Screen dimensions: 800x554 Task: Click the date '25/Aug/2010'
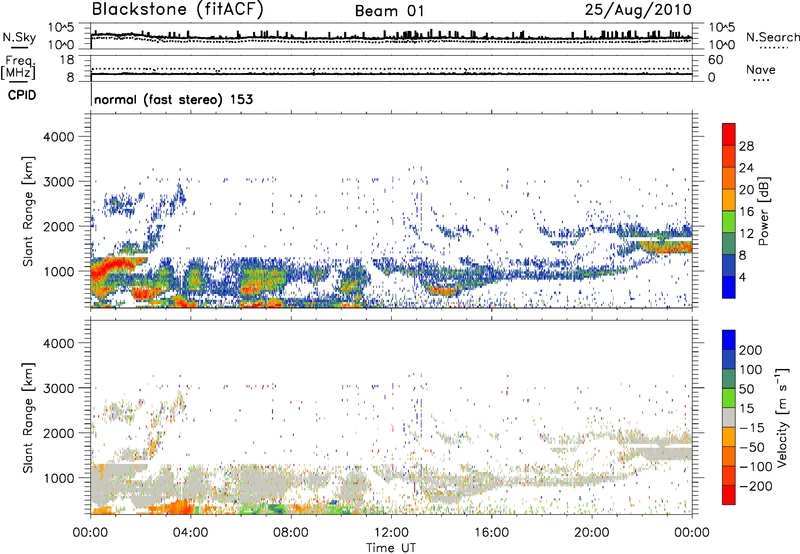pyautogui.click(x=638, y=10)
